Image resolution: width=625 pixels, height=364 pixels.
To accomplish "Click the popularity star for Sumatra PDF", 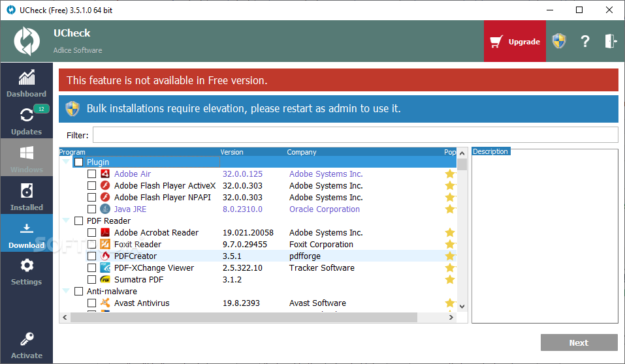I will (x=450, y=280).
